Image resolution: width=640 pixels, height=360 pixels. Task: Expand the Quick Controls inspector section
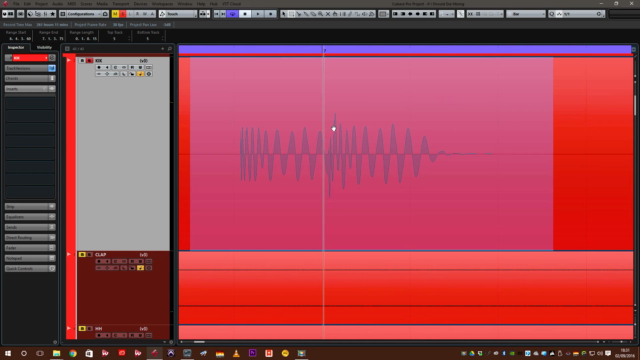(x=30, y=269)
